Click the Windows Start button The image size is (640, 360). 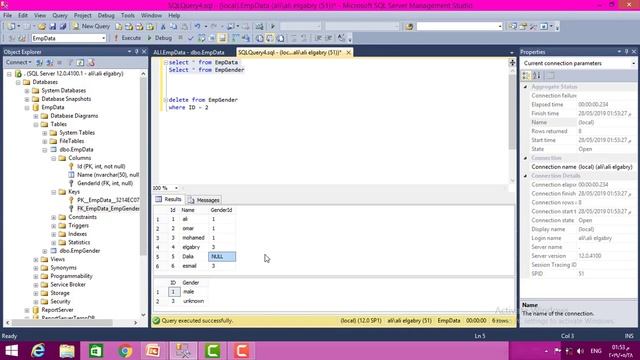click(x=12, y=351)
